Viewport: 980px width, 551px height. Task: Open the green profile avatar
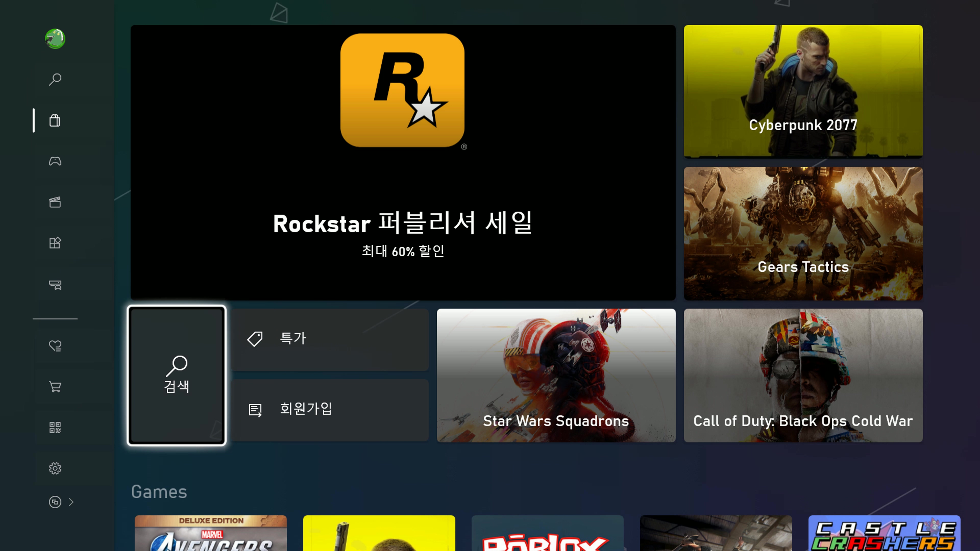pyautogui.click(x=55, y=39)
